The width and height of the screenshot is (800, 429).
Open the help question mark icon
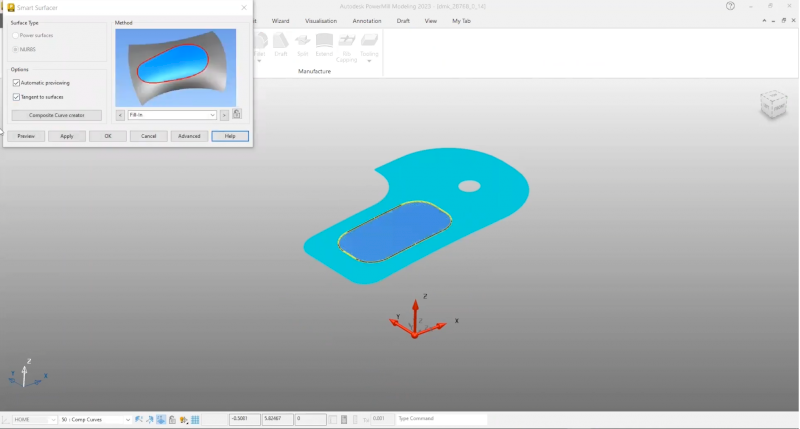tap(730, 6)
